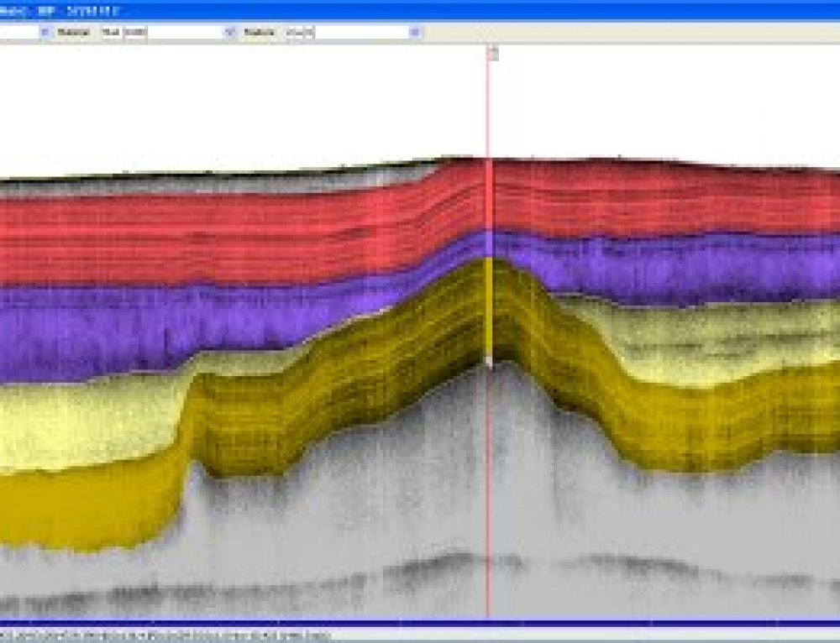Click the small arrow icon on the far-right combo box

412,31
